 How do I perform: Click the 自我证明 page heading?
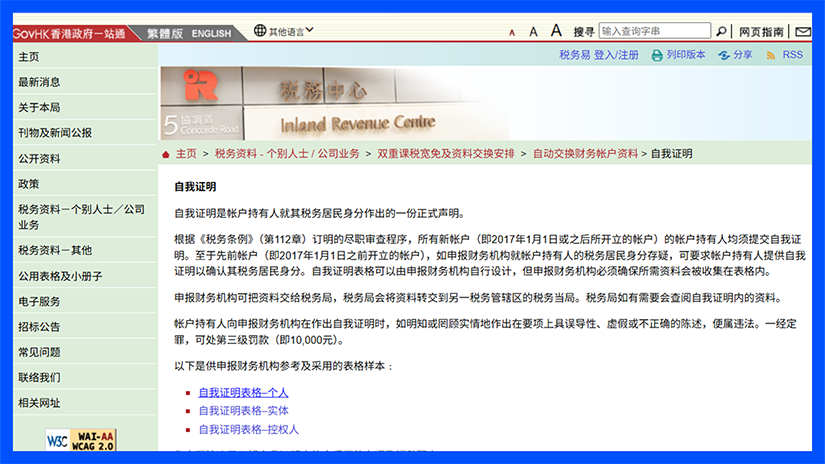(195, 187)
